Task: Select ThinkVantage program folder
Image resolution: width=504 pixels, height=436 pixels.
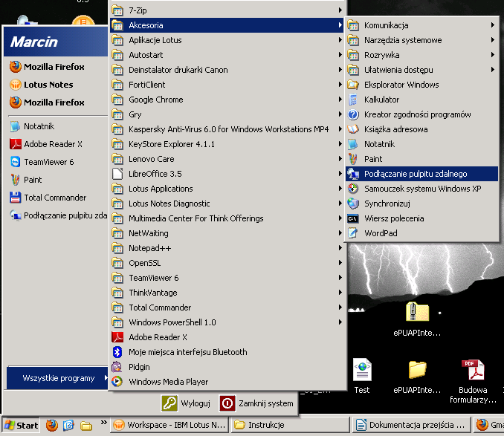Action: (x=227, y=293)
